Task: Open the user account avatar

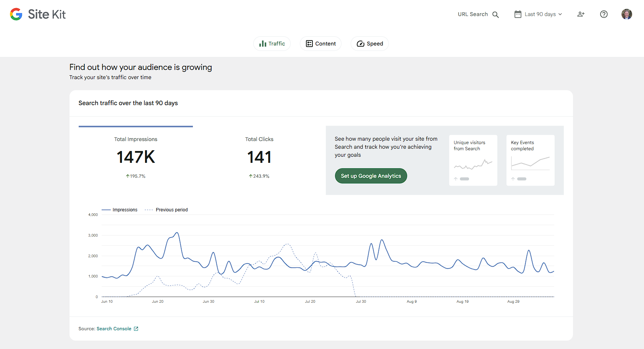Action: click(626, 14)
